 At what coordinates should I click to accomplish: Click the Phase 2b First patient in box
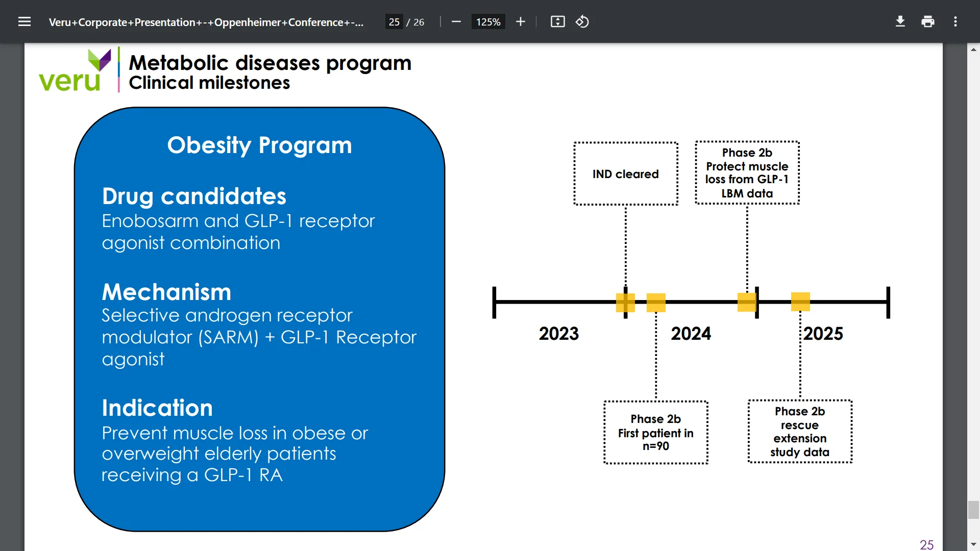coord(656,433)
